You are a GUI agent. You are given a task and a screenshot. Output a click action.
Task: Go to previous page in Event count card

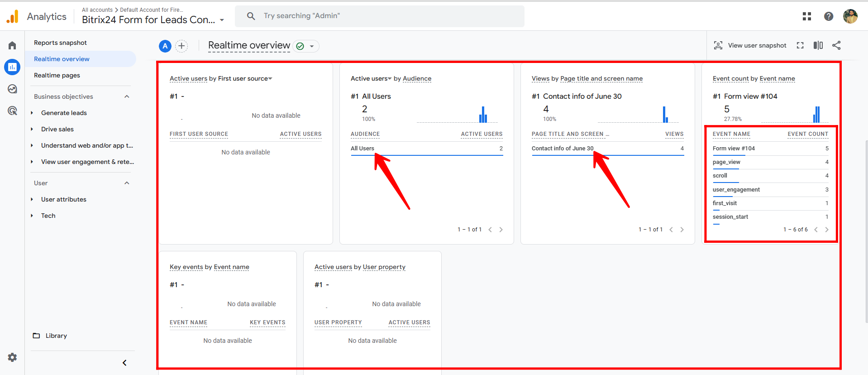816,230
